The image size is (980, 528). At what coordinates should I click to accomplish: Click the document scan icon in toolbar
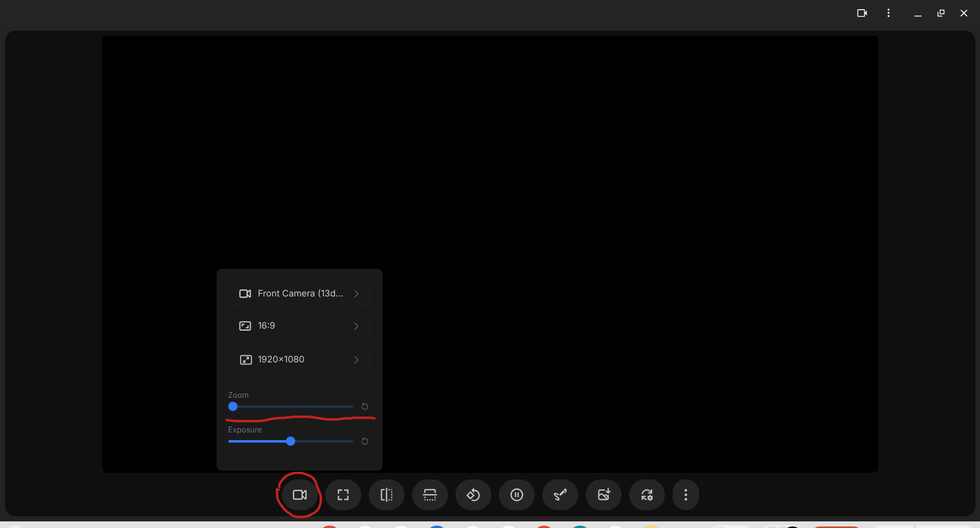point(430,495)
